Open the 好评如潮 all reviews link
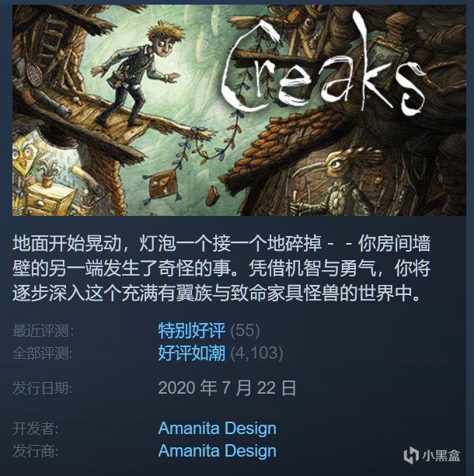The width and height of the screenshot is (474, 476). [192, 353]
